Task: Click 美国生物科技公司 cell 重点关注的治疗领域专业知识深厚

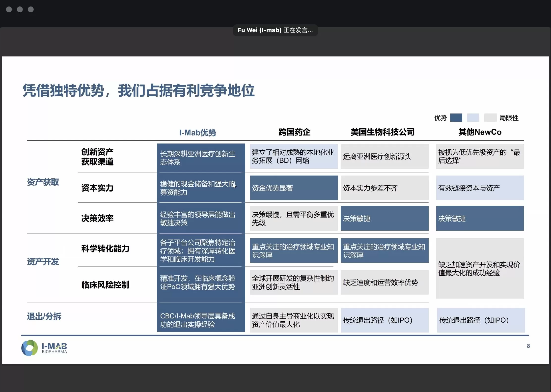Action: (385, 251)
